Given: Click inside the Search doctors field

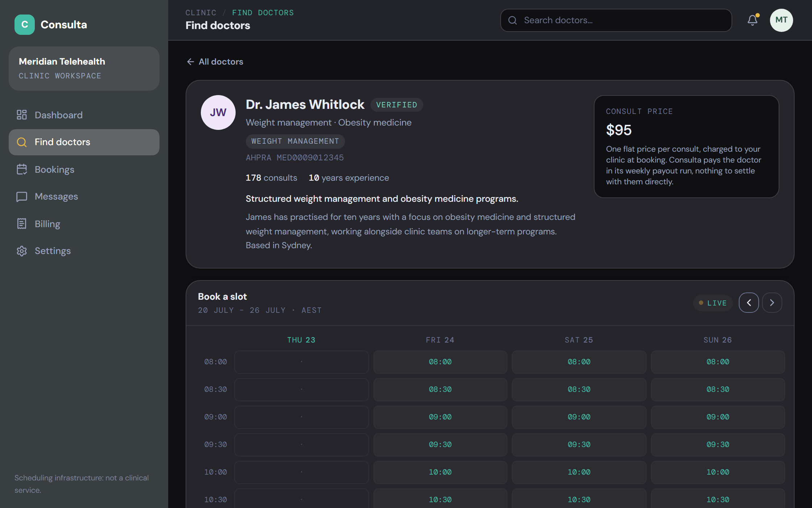Looking at the screenshot, I should click(x=616, y=20).
